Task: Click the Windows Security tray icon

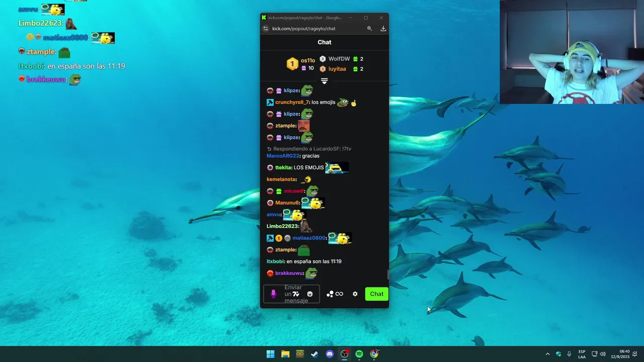Action: pyautogui.click(x=558, y=354)
